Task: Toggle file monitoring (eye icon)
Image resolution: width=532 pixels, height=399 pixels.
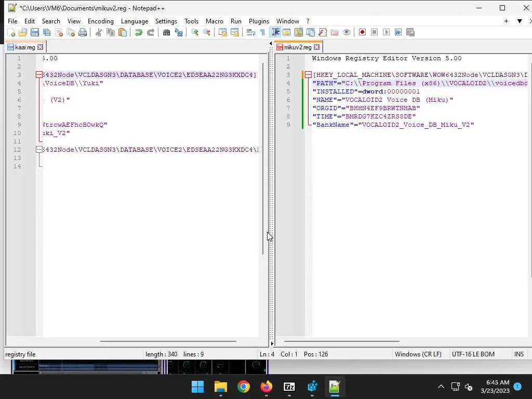Action: pos(347,32)
